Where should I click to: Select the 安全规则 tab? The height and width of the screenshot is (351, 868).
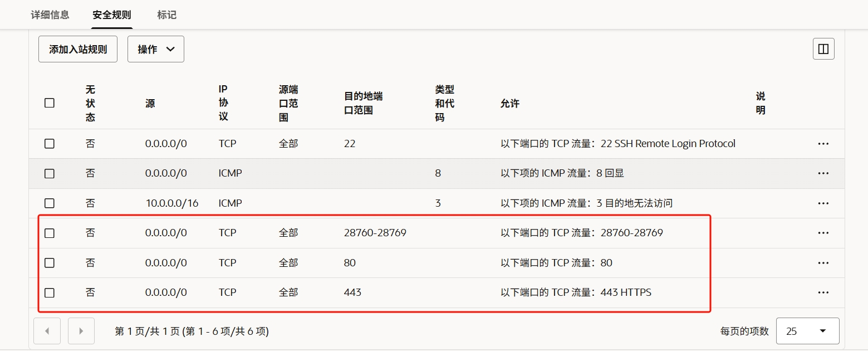112,15
